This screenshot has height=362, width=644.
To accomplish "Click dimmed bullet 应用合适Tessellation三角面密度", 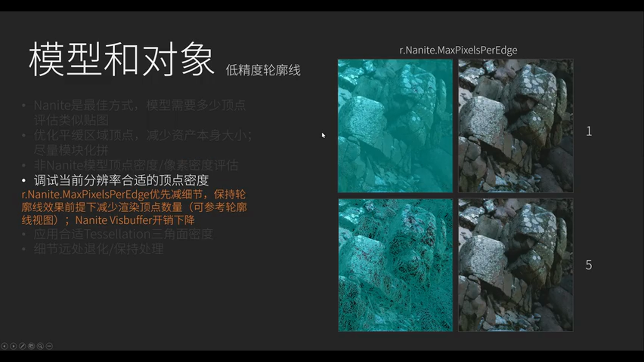I will [x=123, y=234].
